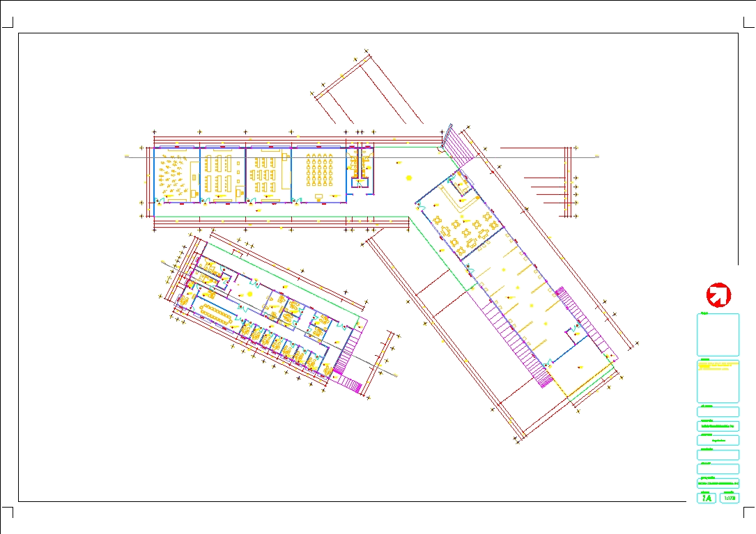Viewport: 756px width, 534px height.
Task: Select the scale value box beside 1A
Action: tap(729, 498)
